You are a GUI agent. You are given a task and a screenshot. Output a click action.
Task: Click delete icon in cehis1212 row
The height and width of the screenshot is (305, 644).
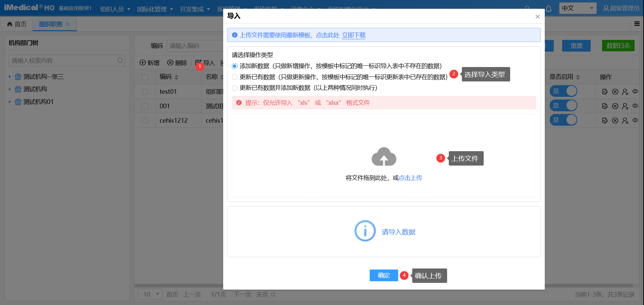[x=615, y=120]
